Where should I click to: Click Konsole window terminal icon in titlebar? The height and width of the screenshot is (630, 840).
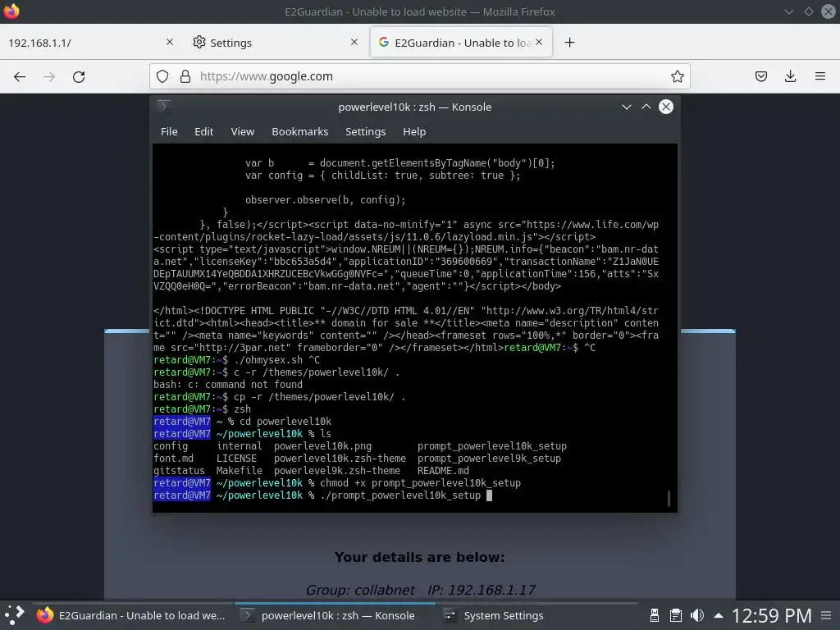pos(163,106)
